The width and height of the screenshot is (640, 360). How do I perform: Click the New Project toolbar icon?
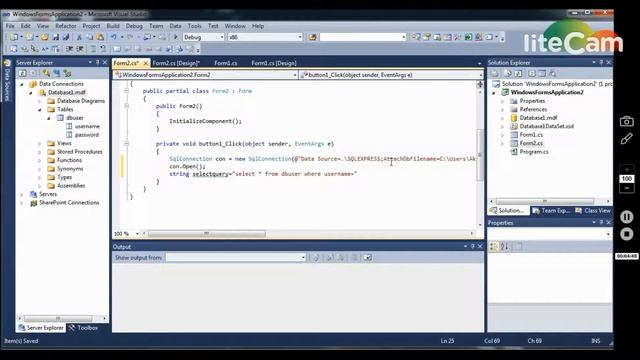pos(14,37)
